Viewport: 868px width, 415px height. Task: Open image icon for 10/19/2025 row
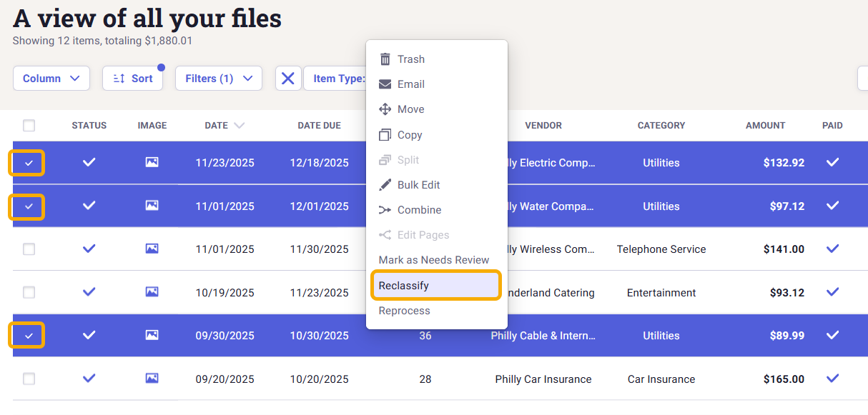point(152,292)
